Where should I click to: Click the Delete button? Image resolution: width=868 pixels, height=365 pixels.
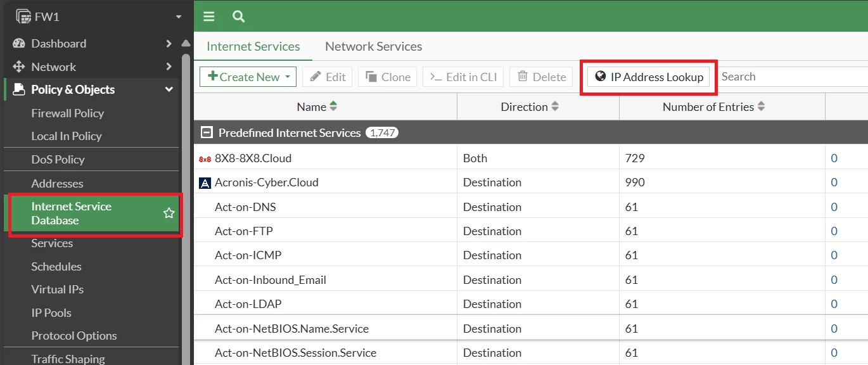(541, 77)
